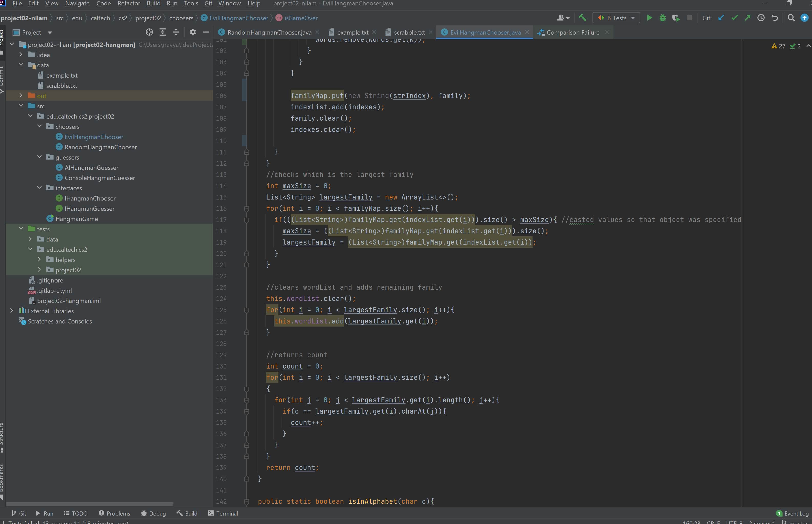Image resolution: width=812 pixels, height=524 pixels.
Task: Open the Refactor menu
Action: (128, 3)
